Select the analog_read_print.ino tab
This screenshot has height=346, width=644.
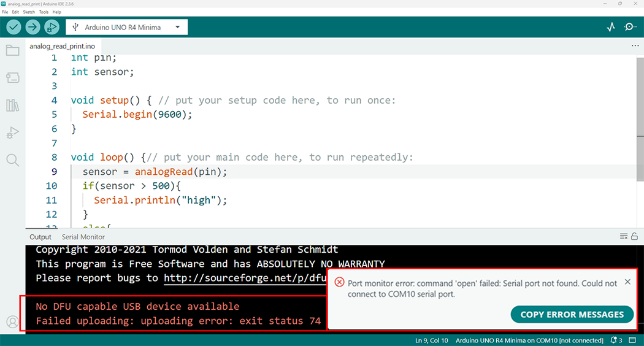pos(63,46)
